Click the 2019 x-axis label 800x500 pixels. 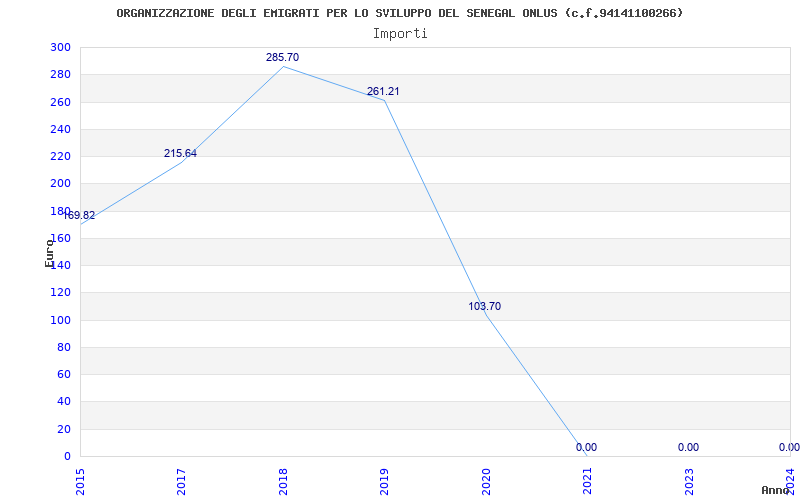click(384, 482)
